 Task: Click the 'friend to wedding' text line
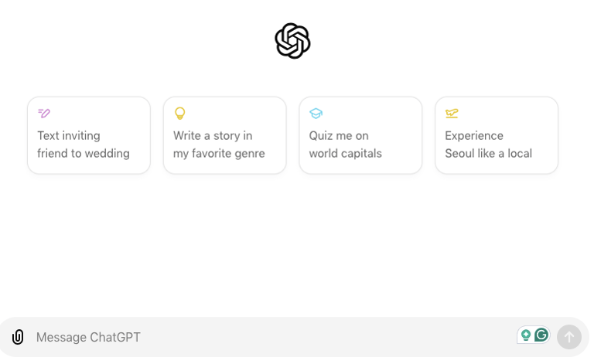pos(84,153)
